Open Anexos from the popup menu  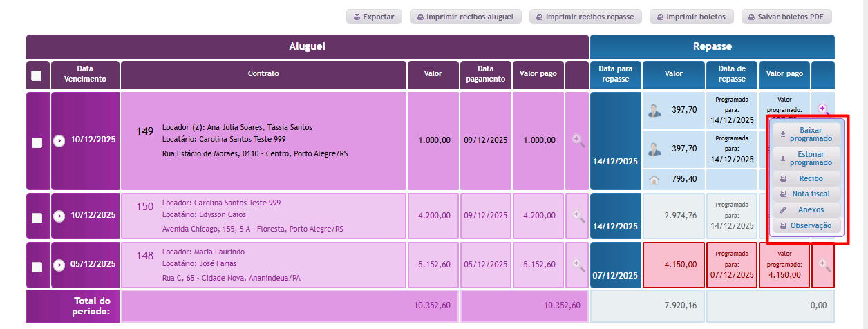(806, 209)
